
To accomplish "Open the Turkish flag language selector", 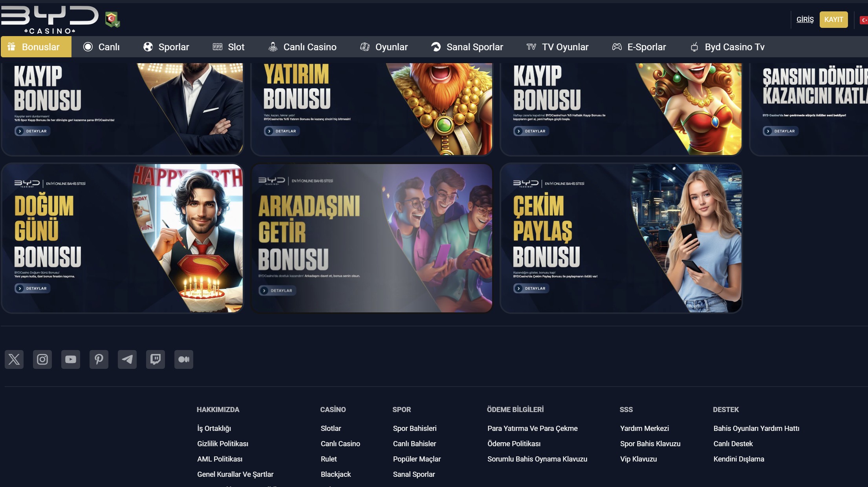I will [863, 19].
